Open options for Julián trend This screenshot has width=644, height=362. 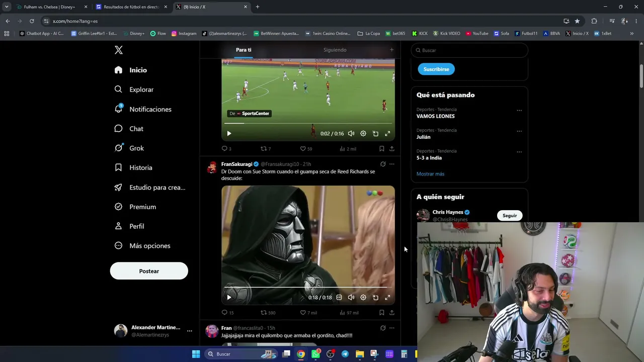coord(519,131)
